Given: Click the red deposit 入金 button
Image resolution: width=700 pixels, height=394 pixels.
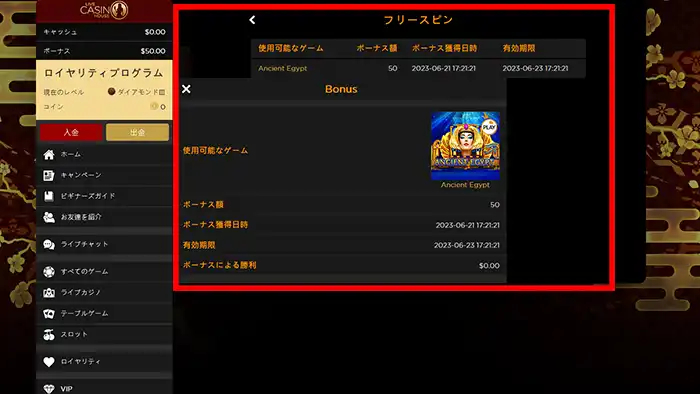Looking at the screenshot, I should coord(71,133).
